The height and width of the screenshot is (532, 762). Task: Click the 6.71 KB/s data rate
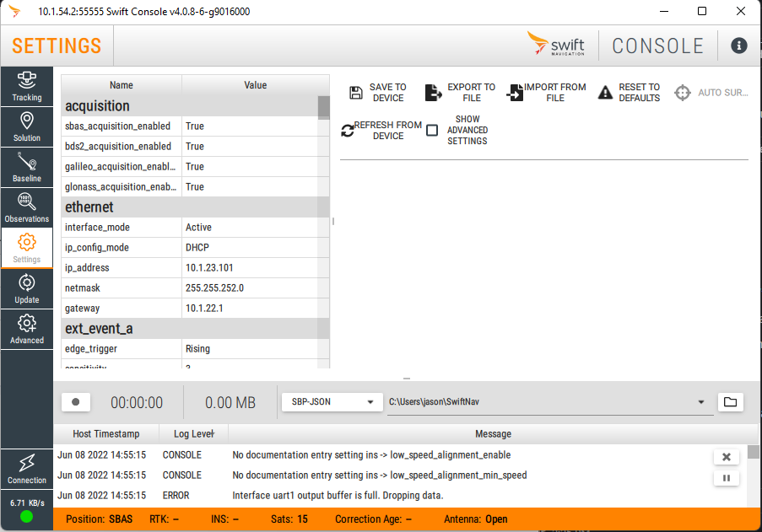tap(27, 502)
